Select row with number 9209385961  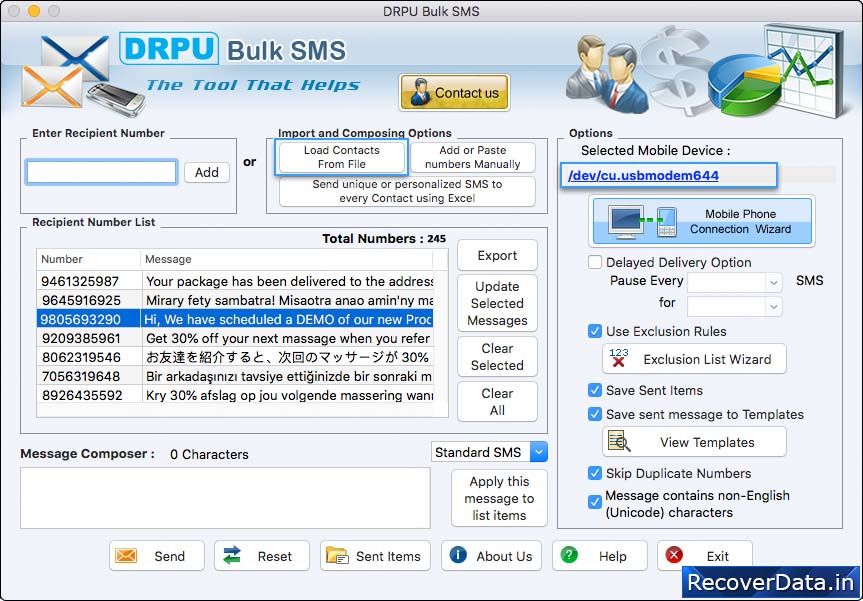pos(235,338)
